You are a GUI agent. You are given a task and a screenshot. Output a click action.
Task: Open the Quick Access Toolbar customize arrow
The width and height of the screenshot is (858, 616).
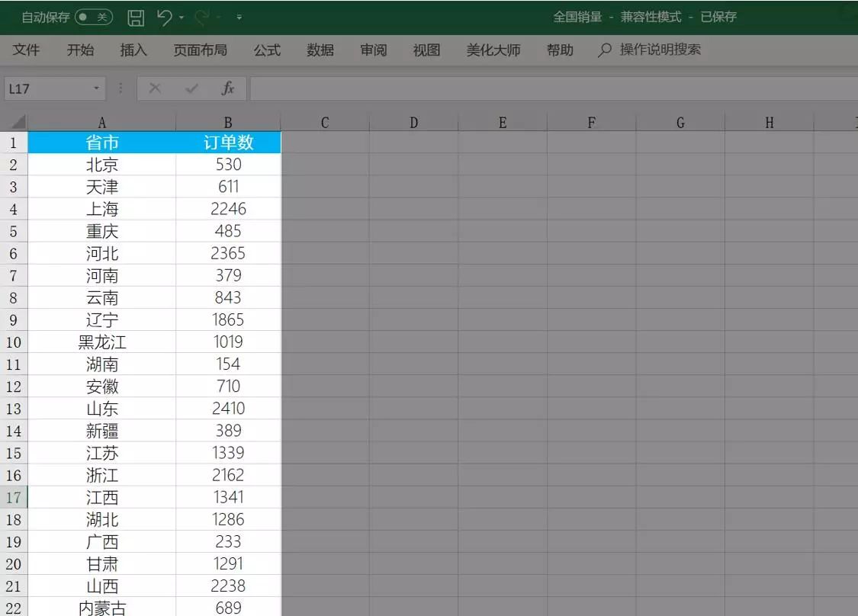[x=239, y=17]
